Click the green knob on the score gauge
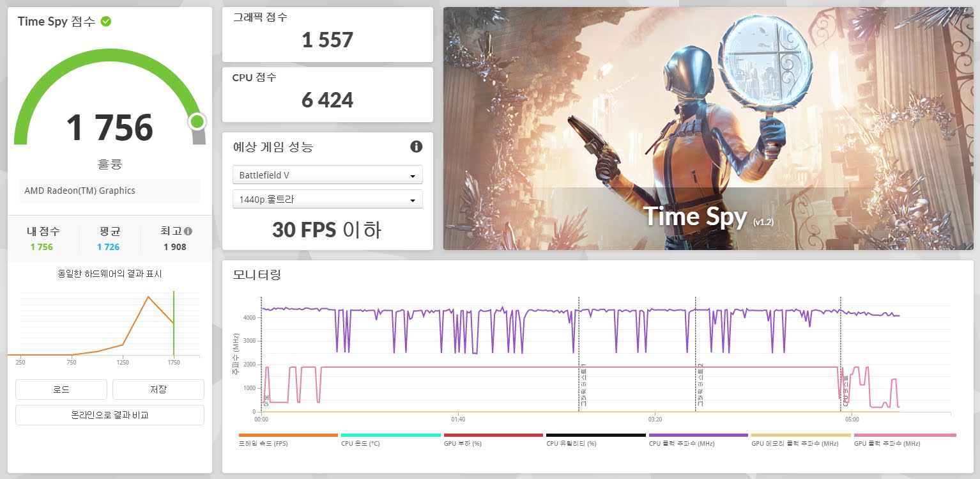Image resolution: width=980 pixels, height=479 pixels. [197, 121]
